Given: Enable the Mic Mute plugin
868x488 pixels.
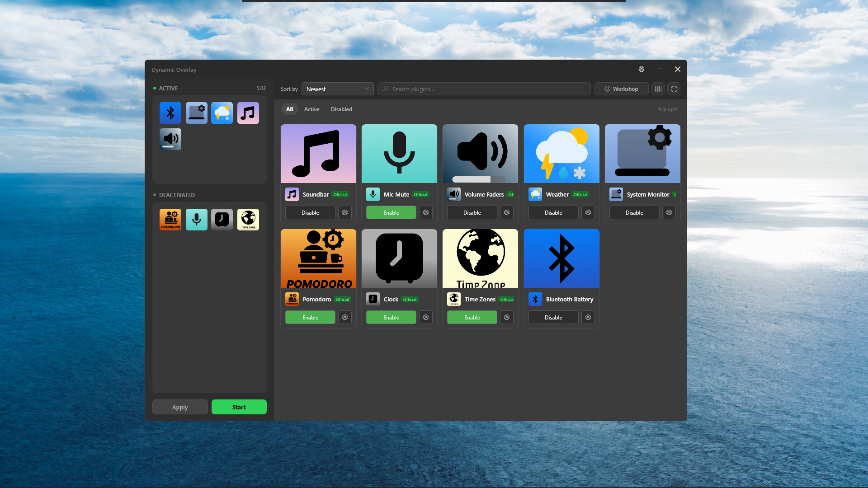Looking at the screenshot, I should point(391,212).
